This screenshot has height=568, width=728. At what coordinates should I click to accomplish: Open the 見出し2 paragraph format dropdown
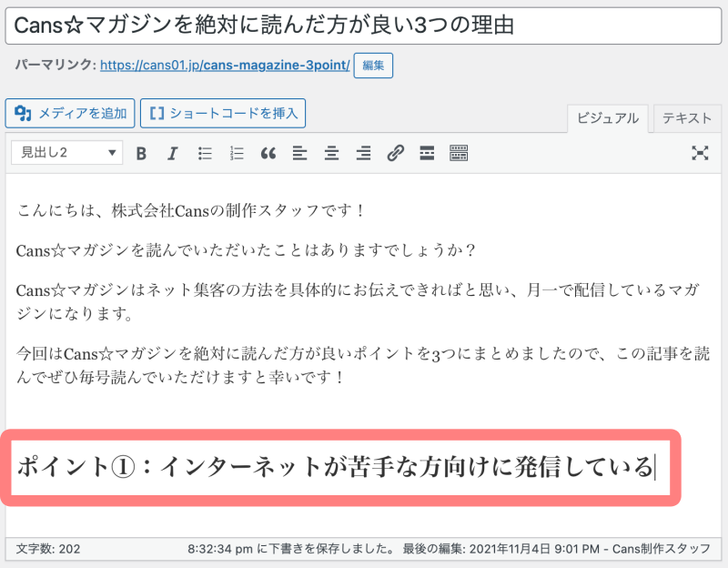pos(66,153)
